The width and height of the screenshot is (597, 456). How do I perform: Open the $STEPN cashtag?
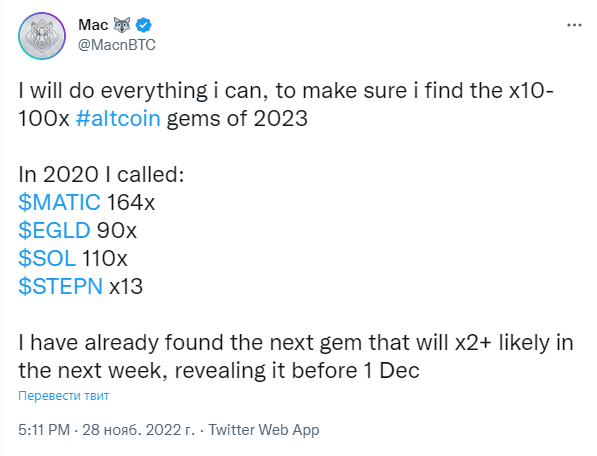[x=61, y=286]
